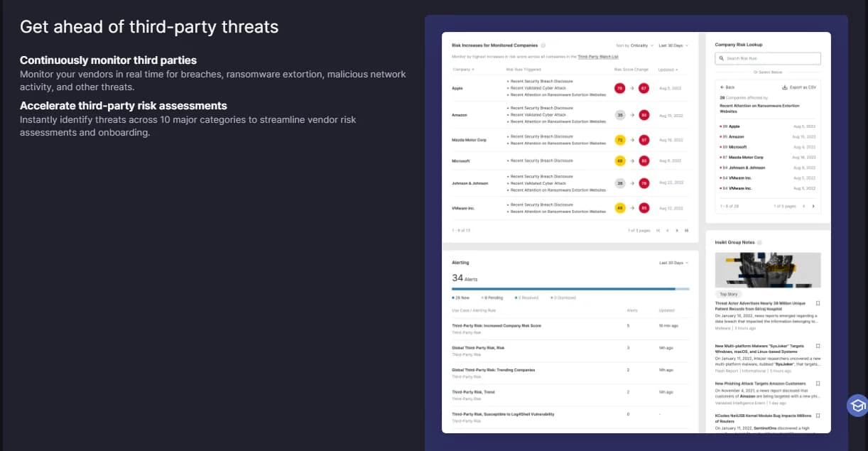Select Microsoft in Company Risk Lookup list
This screenshot has width=868, height=451.
[768, 146]
